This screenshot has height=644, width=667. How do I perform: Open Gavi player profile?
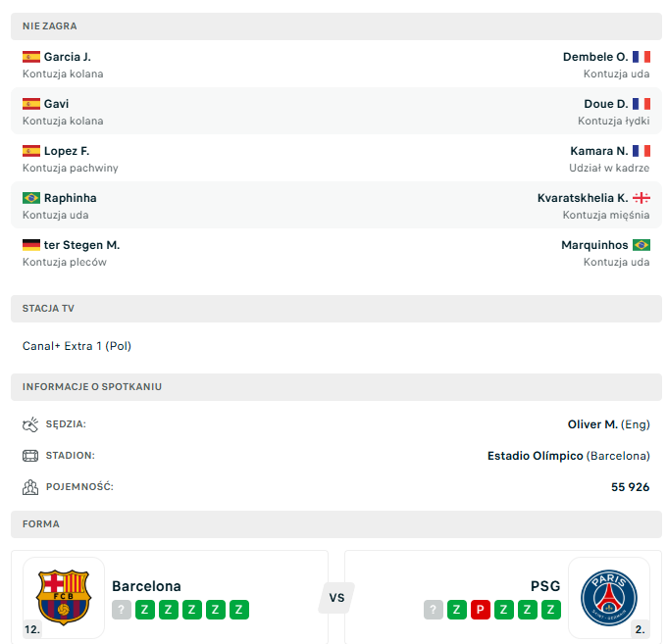[56, 104]
